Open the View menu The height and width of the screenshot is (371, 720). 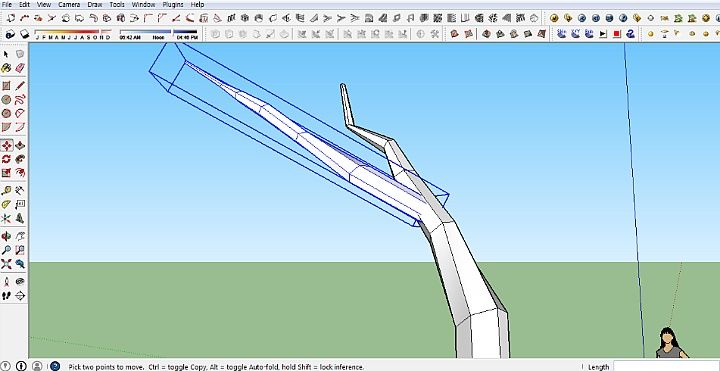point(44,4)
